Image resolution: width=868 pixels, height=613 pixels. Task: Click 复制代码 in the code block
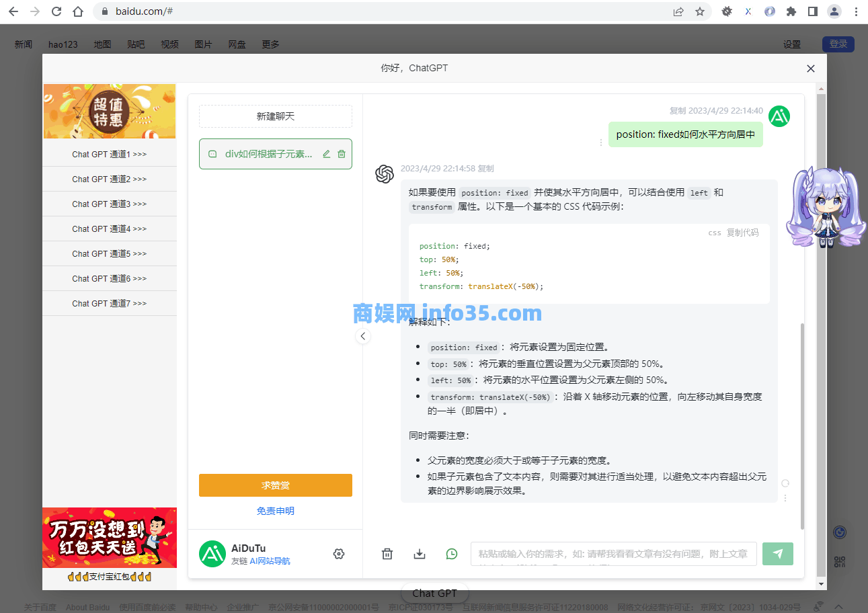click(742, 233)
